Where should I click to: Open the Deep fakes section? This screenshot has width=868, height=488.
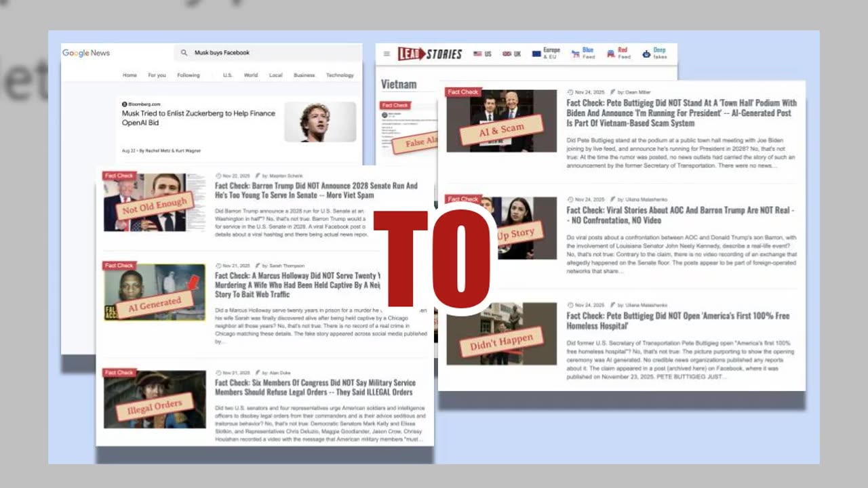coord(655,54)
